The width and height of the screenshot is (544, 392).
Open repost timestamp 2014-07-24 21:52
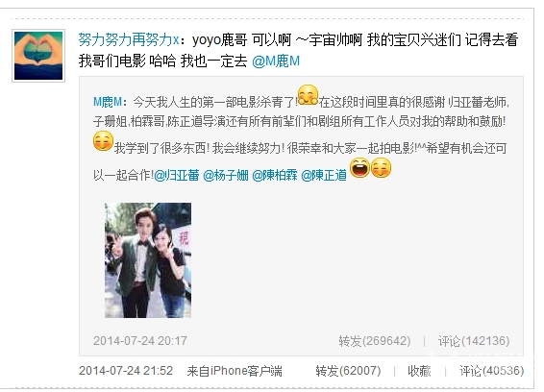(x=126, y=371)
